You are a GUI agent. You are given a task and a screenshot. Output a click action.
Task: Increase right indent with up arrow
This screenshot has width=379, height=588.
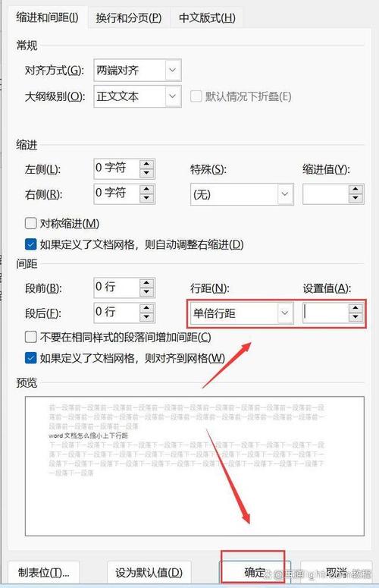(x=146, y=189)
